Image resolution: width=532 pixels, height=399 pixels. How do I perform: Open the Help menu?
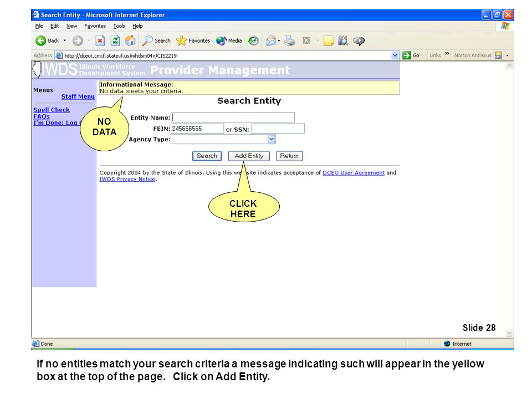(x=137, y=26)
